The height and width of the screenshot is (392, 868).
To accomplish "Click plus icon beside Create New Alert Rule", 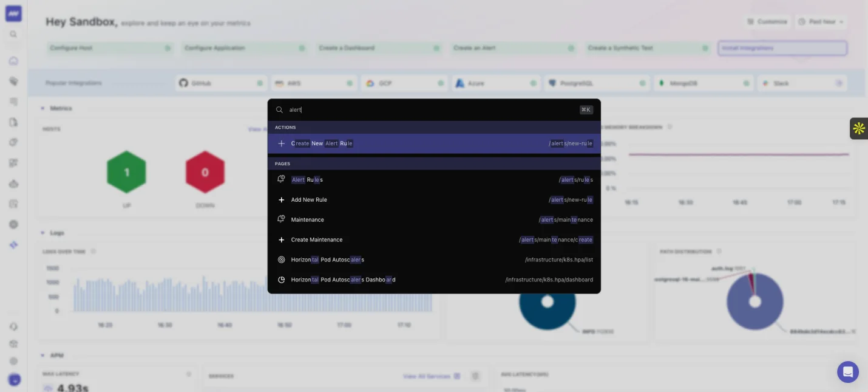I will (281, 143).
